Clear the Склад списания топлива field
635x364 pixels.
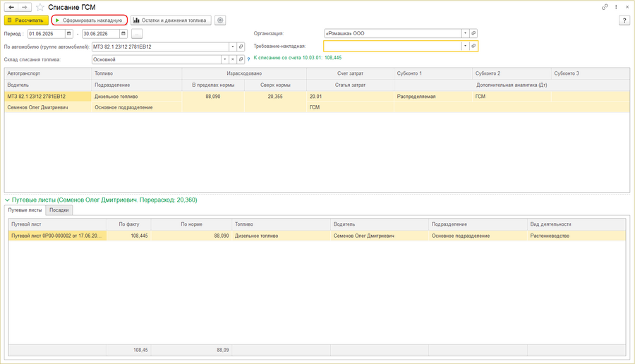(x=232, y=59)
